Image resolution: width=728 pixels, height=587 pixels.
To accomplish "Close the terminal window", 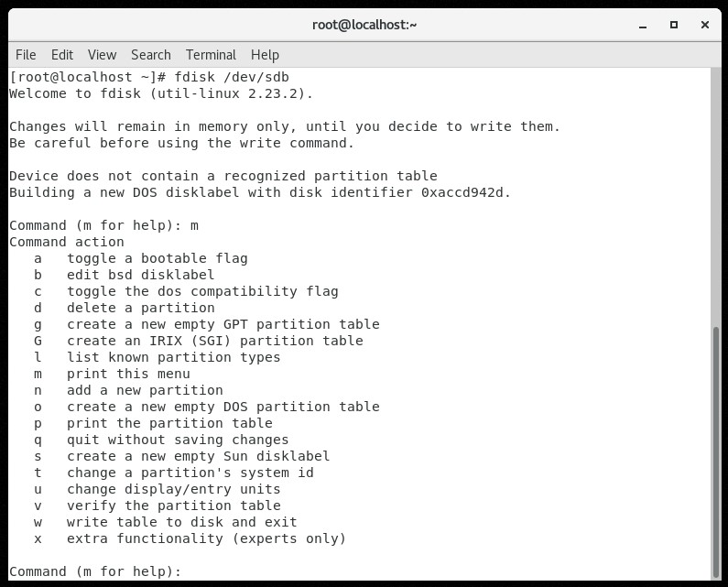I will 704,25.
